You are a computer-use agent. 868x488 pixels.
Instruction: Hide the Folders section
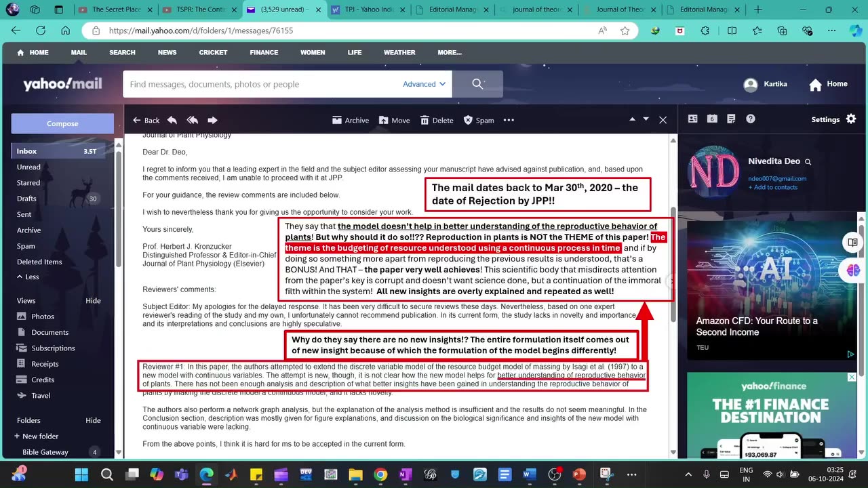(93, 420)
